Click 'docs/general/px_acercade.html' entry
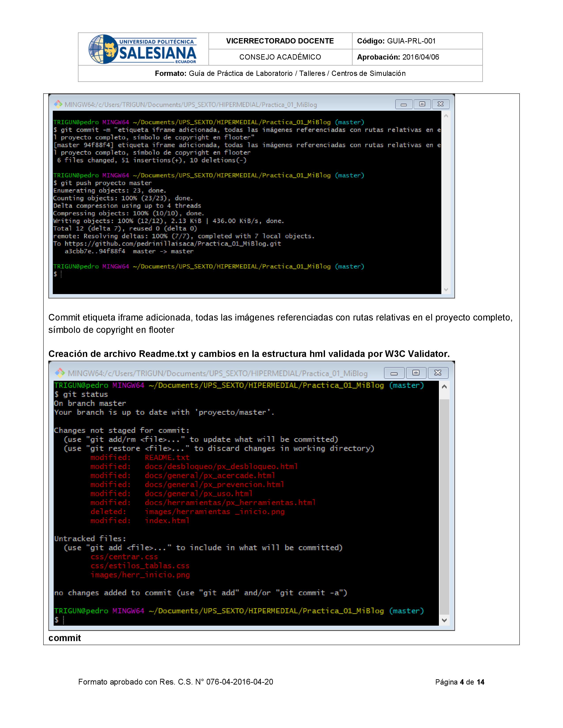Screen dimensions: 563x728 point(210,475)
